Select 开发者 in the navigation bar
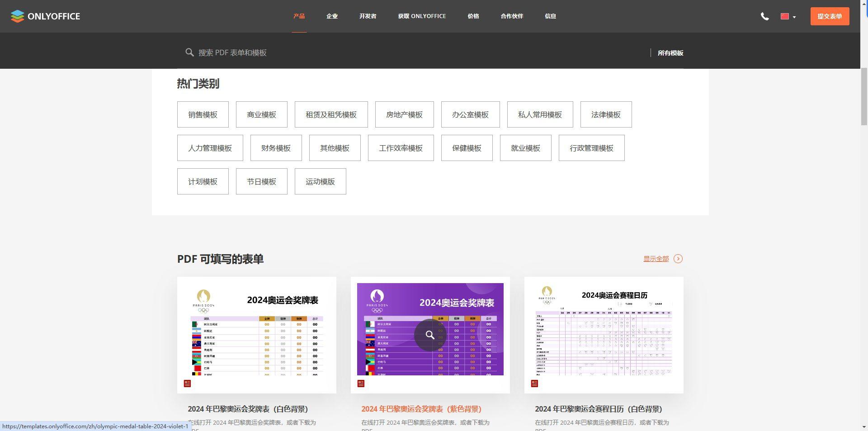The image size is (868, 431). [367, 16]
